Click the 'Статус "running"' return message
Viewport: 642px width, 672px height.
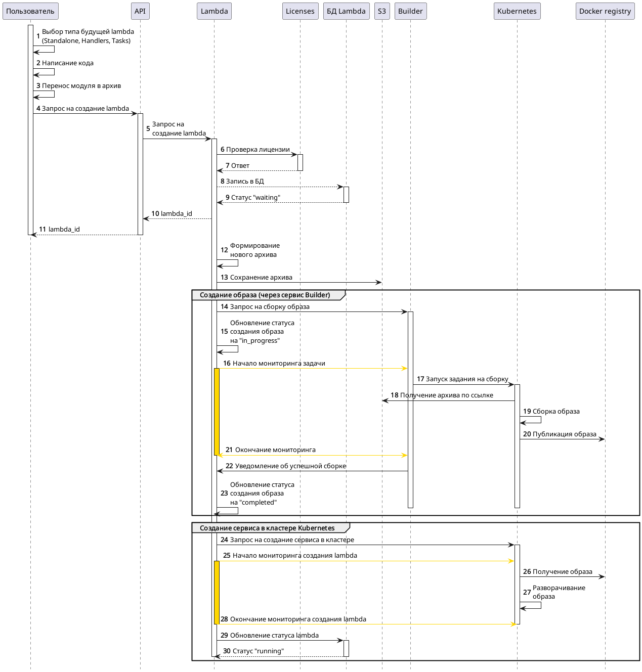[258, 651]
